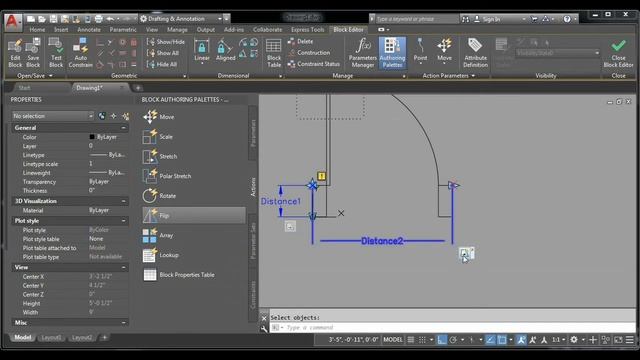
Task: Click Show All constraints
Action: tap(163, 53)
